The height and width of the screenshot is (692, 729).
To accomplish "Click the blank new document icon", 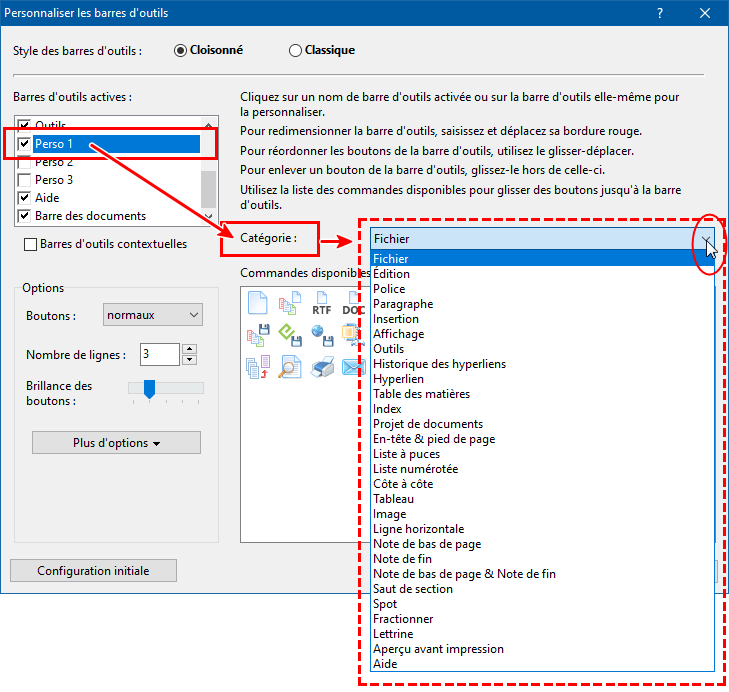I will coord(257,302).
